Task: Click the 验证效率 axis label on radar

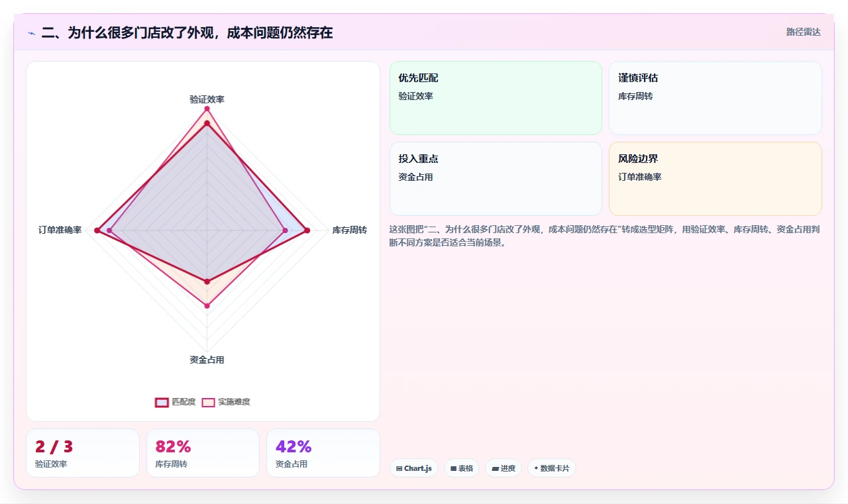Action: pyautogui.click(x=207, y=99)
